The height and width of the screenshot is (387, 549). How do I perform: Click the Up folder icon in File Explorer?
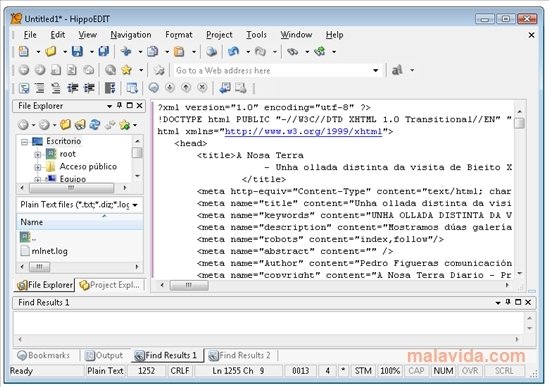click(65, 124)
